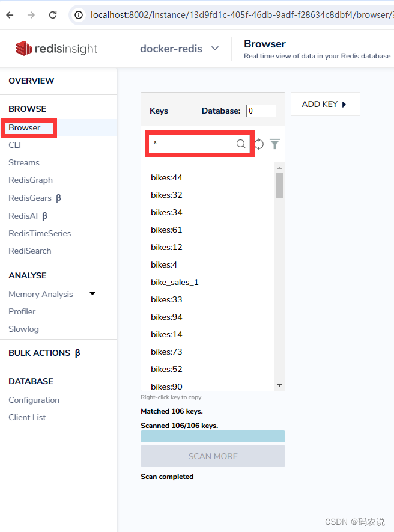The image size is (394, 532).
Task: Click the SCAN MORE button
Action: (x=213, y=456)
